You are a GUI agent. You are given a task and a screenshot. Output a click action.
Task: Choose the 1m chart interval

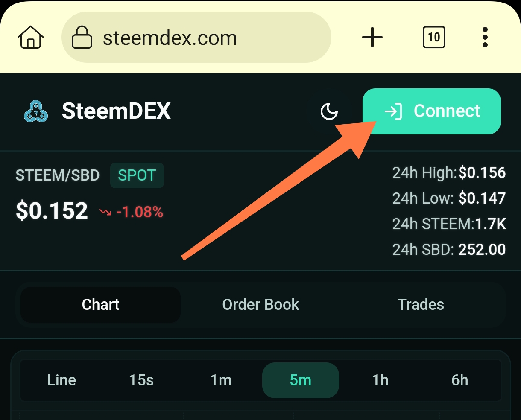click(221, 380)
